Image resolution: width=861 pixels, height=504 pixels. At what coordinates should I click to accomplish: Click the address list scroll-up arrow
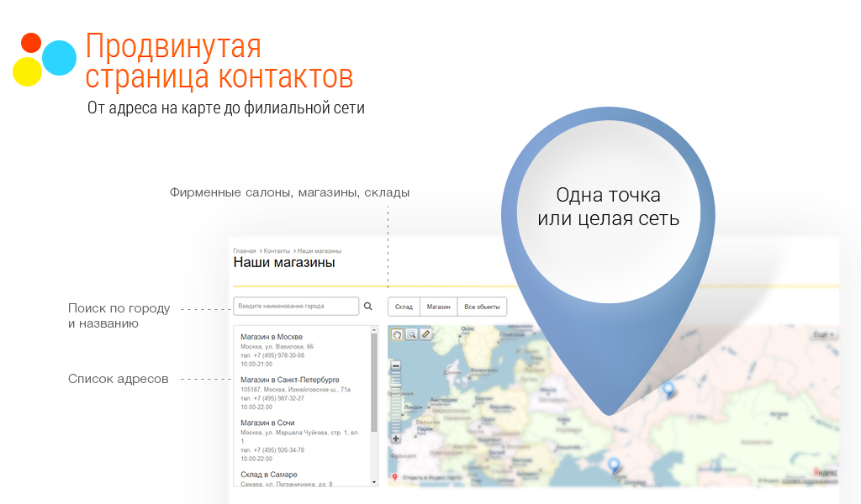(x=374, y=329)
